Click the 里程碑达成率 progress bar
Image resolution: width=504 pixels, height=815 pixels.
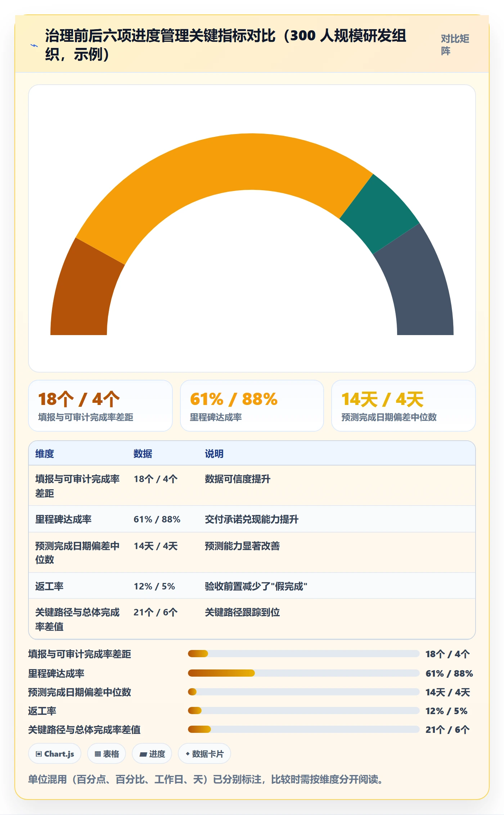coord(303,673)
